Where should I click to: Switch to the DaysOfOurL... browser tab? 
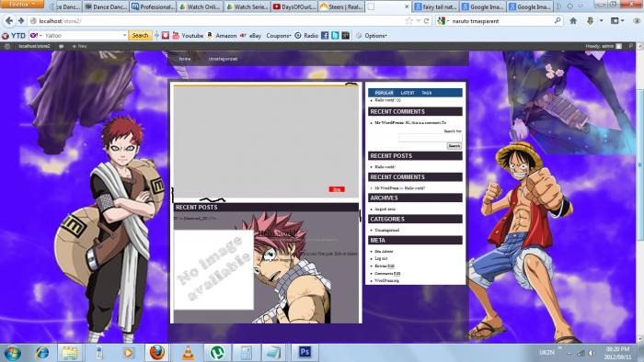tap(294, 6)
